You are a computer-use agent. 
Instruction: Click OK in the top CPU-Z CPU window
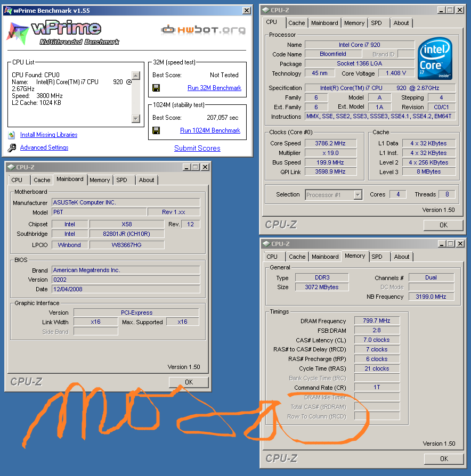click(443, 225)
